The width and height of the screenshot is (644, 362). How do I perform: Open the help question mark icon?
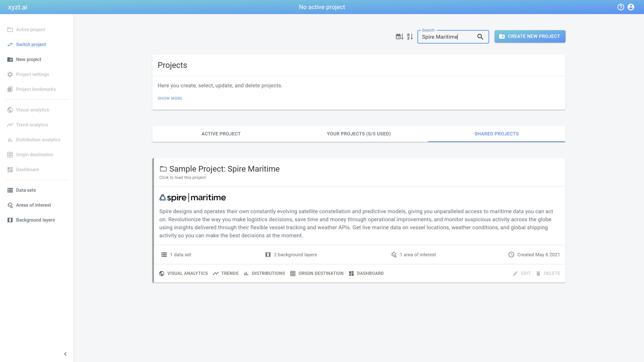point(621,7)
